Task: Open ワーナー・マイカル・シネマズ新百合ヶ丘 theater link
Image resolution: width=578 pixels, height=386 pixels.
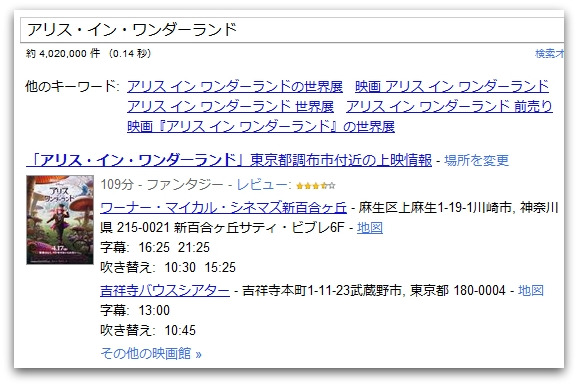Action: click(x=223, y=208)
